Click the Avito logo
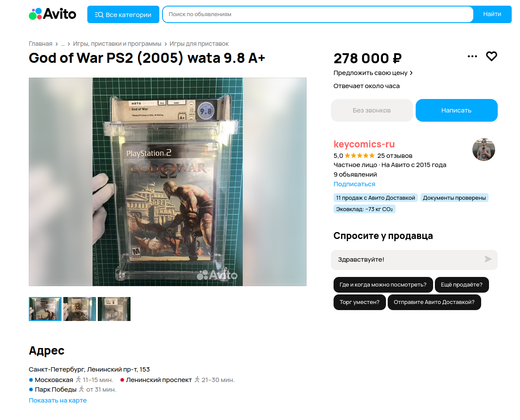 52,14
